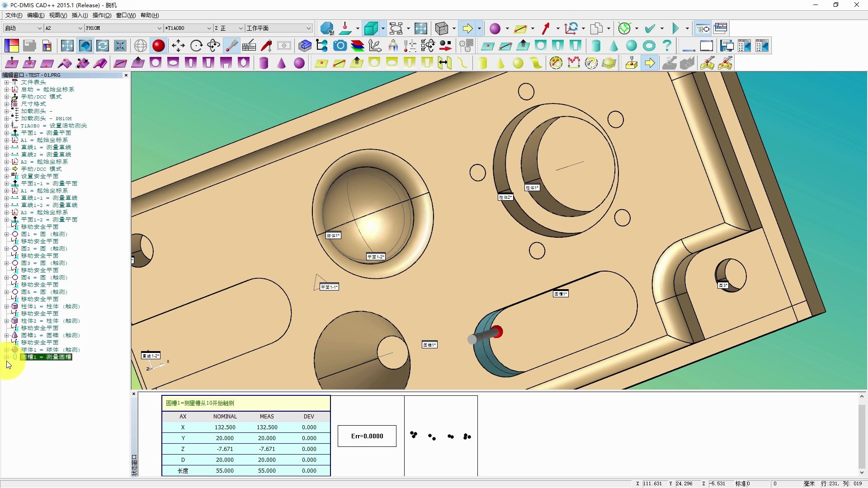
Task: Select the teal cylinder feature icon
Action: (596, 46)
